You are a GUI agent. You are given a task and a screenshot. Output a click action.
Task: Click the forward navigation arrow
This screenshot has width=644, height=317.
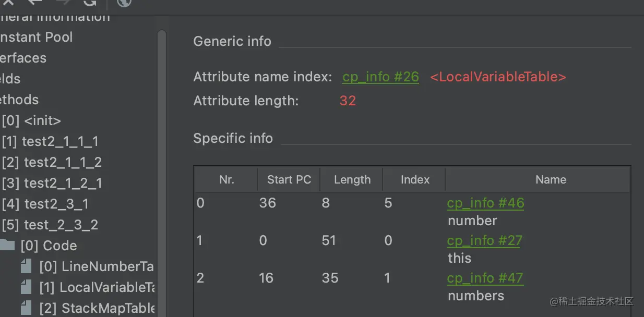tap(63, 2)
